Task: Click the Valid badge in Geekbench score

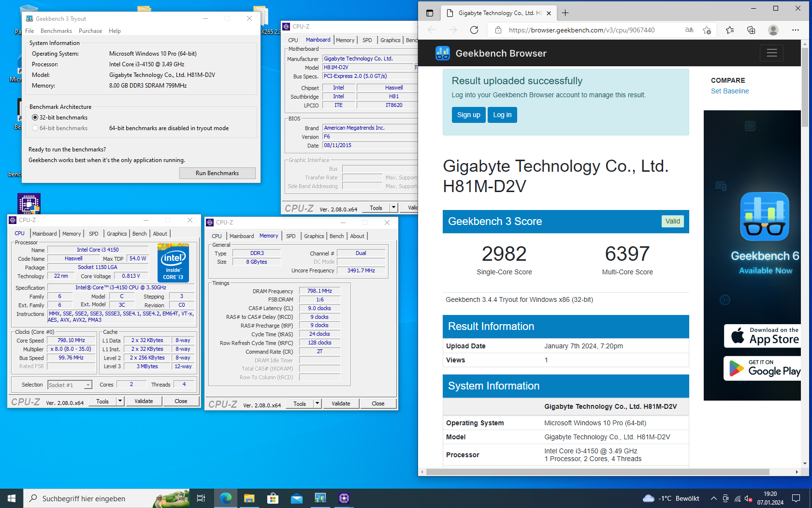Action: [x=672, y=221]
